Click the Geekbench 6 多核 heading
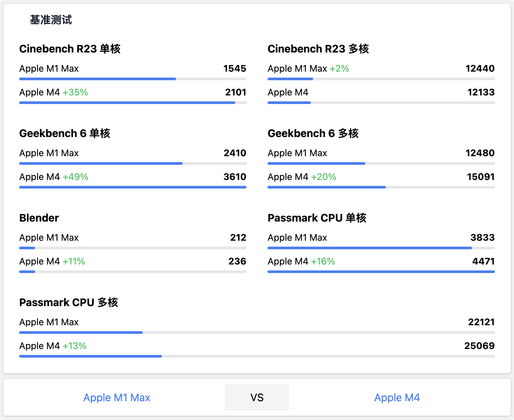Viewport: 514px width, 420px height. tap(313, 133)
